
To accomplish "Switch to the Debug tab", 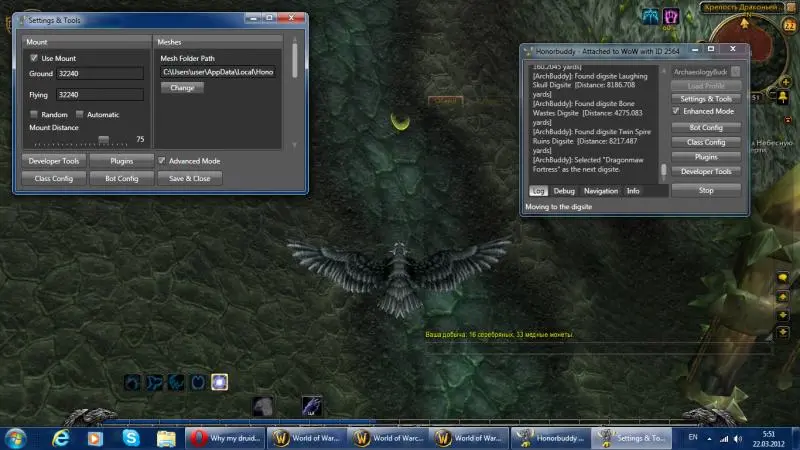I will click(x=564, y=191).
